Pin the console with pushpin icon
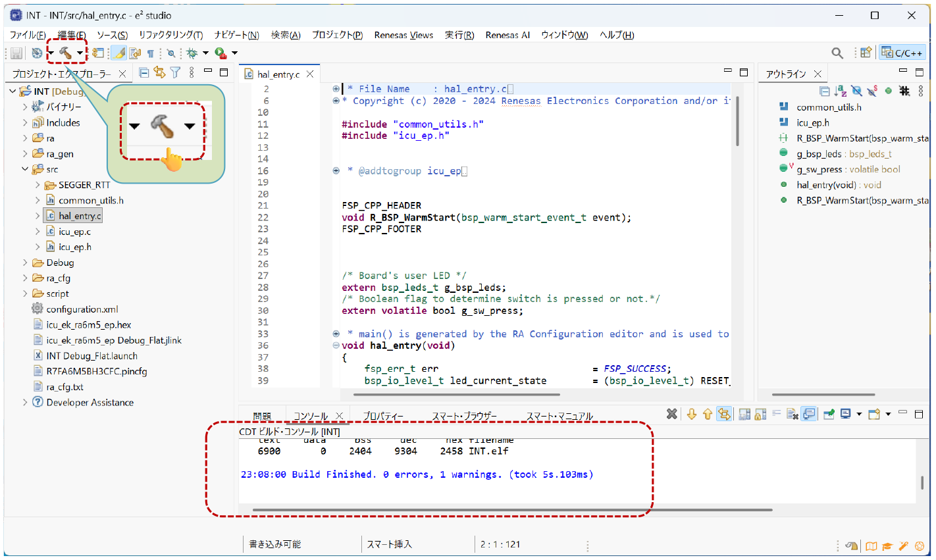936x560 pixels. (829, 415)
